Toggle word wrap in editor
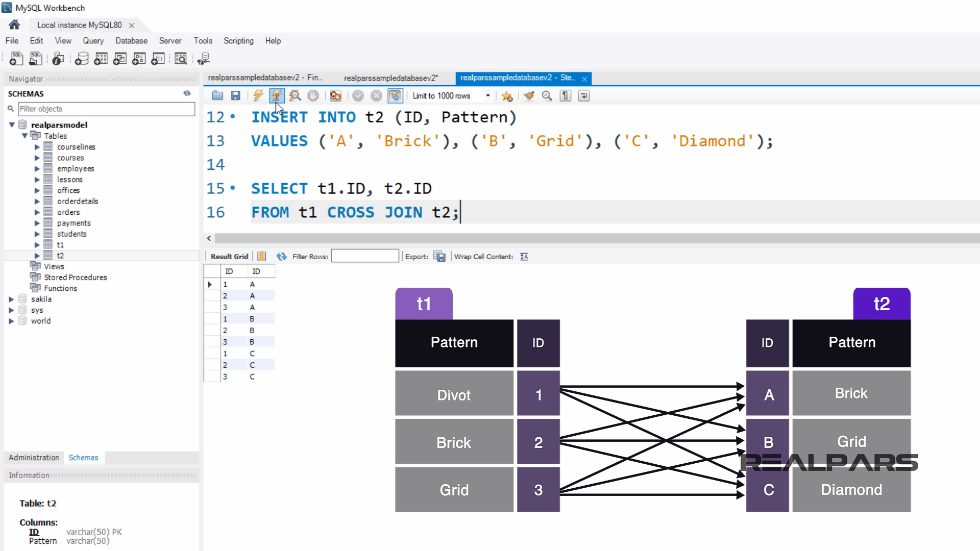Viewport: 980px width, 551px height. pos(583,95)
